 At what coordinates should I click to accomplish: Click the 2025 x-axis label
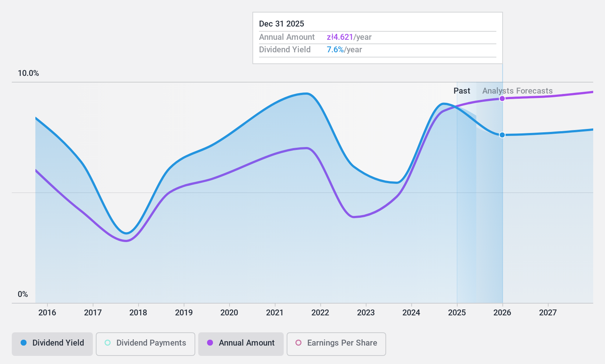pos(457,313)
